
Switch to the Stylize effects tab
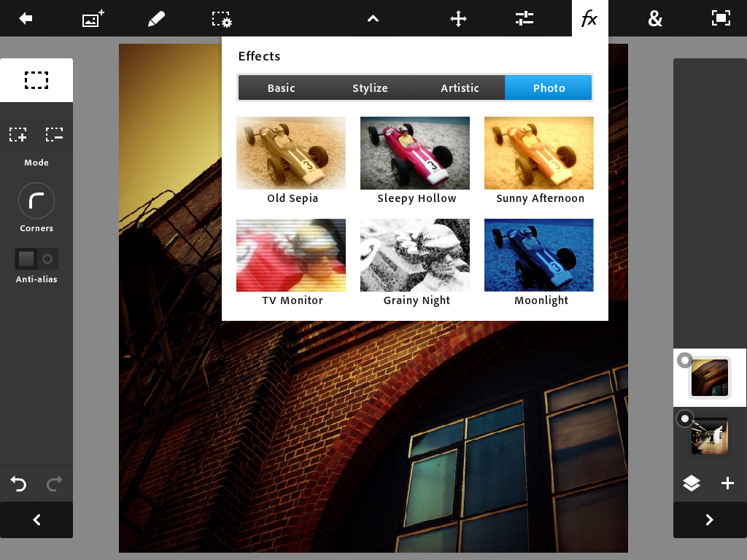coord(370,88)
